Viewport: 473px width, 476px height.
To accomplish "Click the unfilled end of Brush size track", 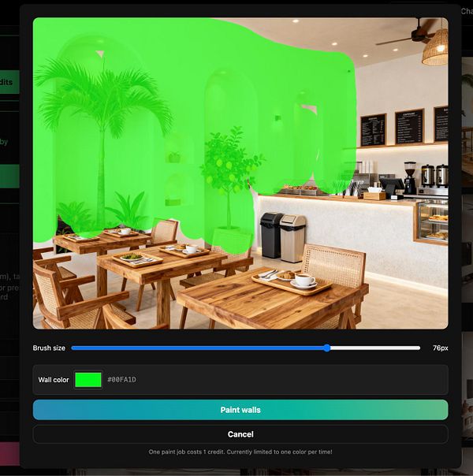I will [x=375, y=348].
